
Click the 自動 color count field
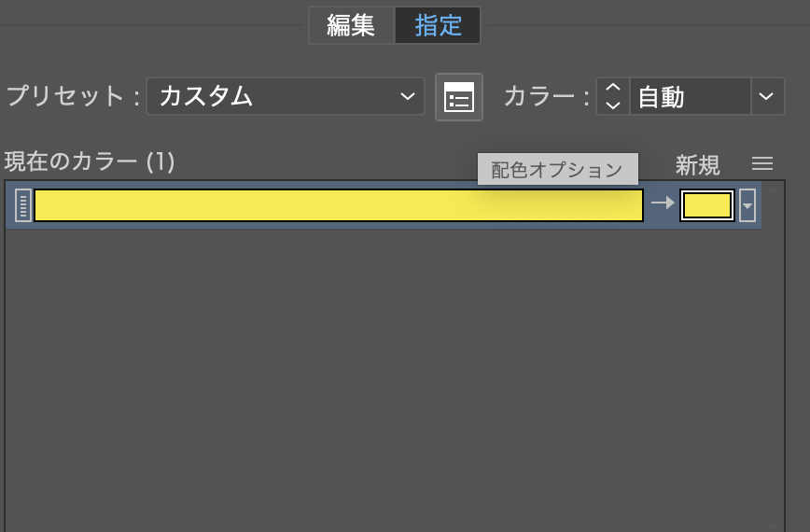coord(689,96)
